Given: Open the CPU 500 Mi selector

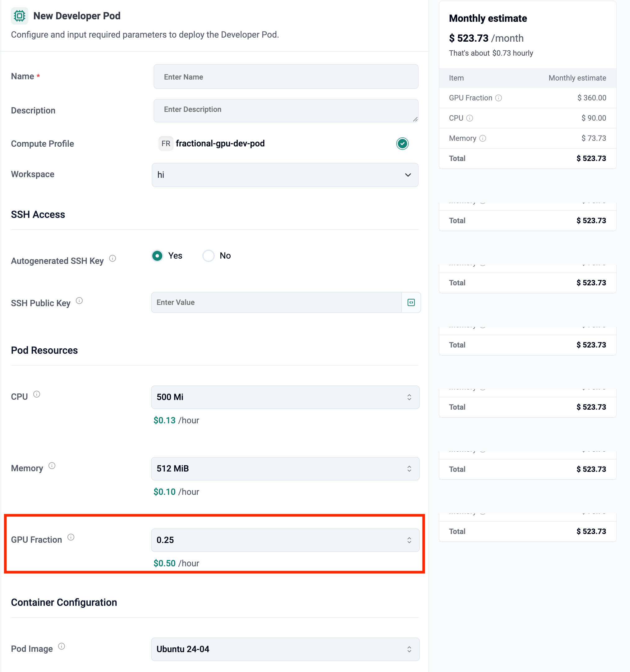Looking at the screenshot, I should click(x=285, y=397).
